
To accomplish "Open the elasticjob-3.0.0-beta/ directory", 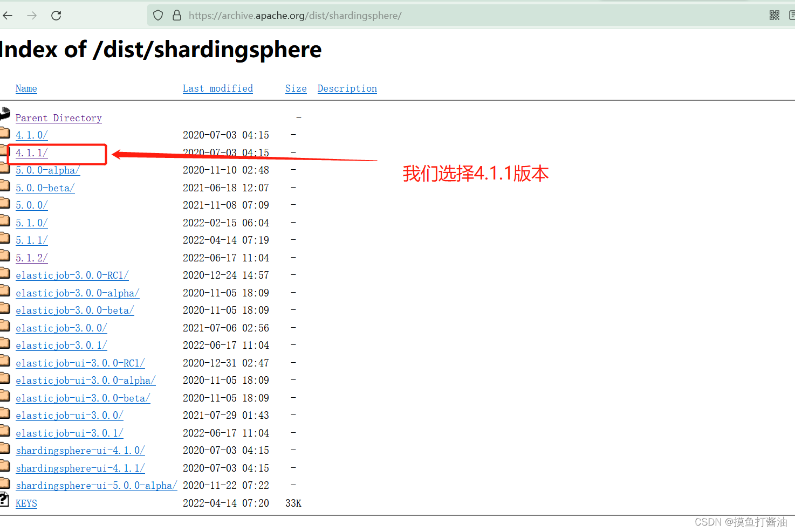I will pos(75,310).
